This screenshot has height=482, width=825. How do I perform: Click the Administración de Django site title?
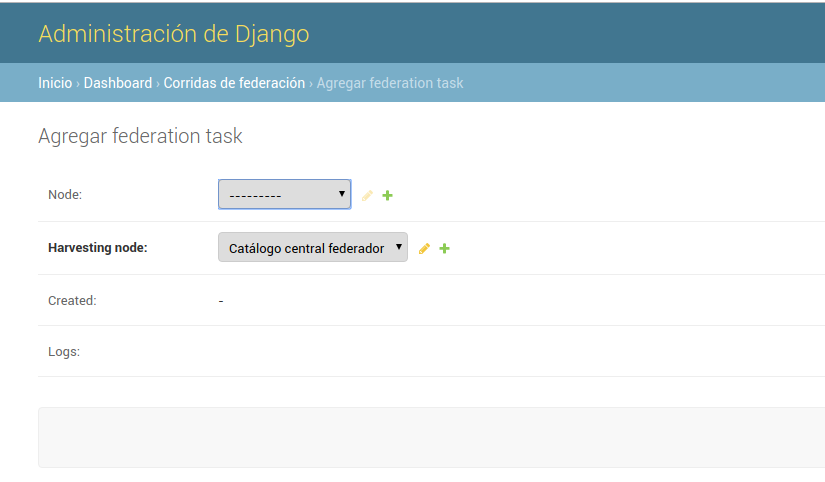click(x=174, y=34)
